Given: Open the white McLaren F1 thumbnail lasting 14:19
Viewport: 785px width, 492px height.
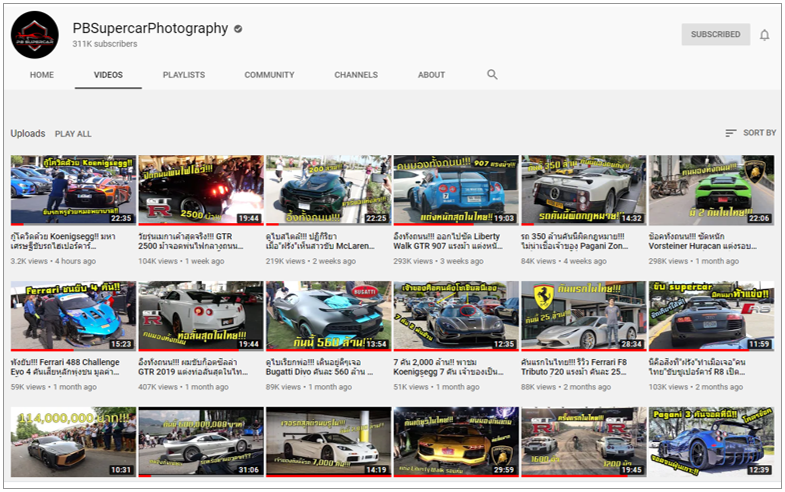Looking at the screenshot, I should tap(328, 442).
